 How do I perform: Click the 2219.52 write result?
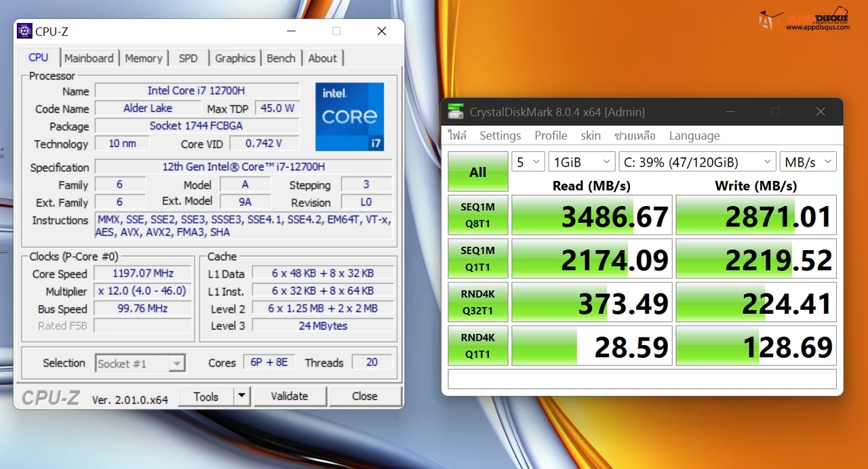pos(756,258)
